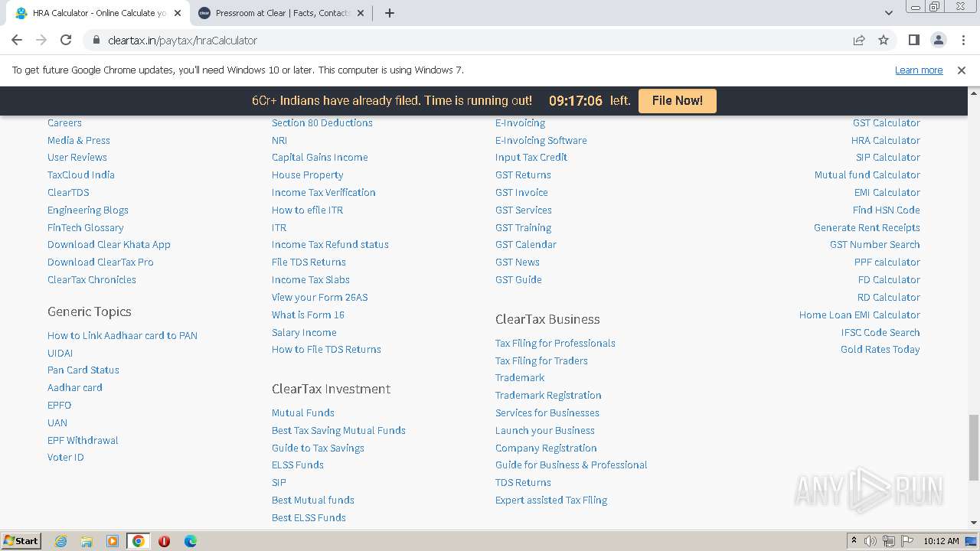Open the Chrome profile menu
The height and width of the screenshot is (551, 980).
coord(938,40)
